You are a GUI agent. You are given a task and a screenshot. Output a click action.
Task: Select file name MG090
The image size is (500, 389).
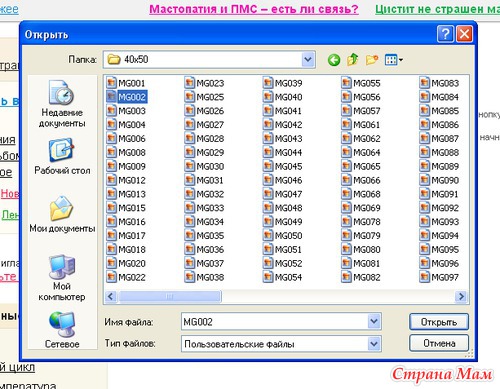[445, 180]
